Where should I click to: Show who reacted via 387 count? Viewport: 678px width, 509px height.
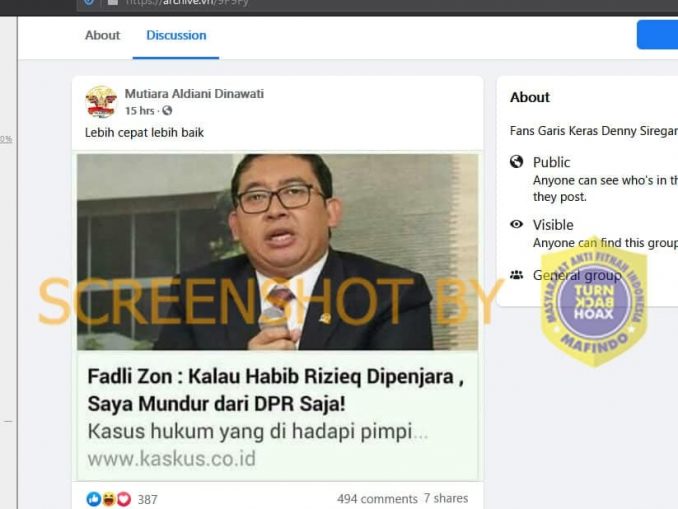[x=147, y=499]
